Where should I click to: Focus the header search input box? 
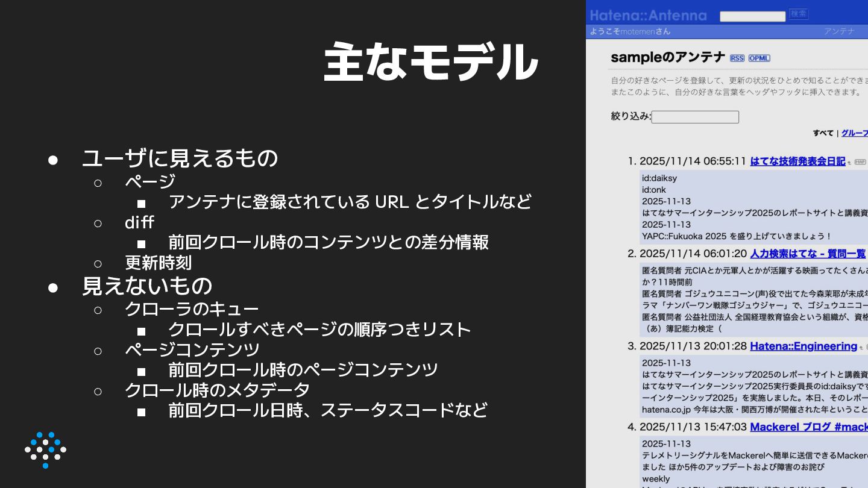coord(753,16)
